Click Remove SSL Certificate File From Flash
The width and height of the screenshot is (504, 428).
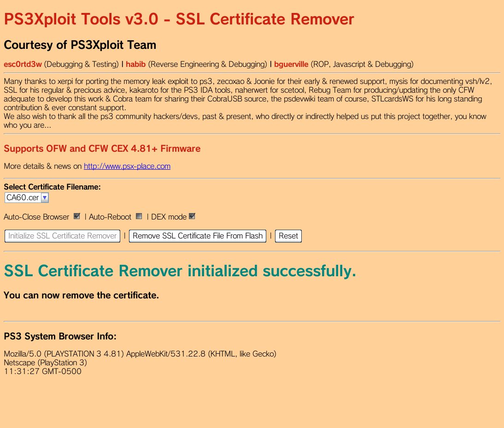point(197,236)
